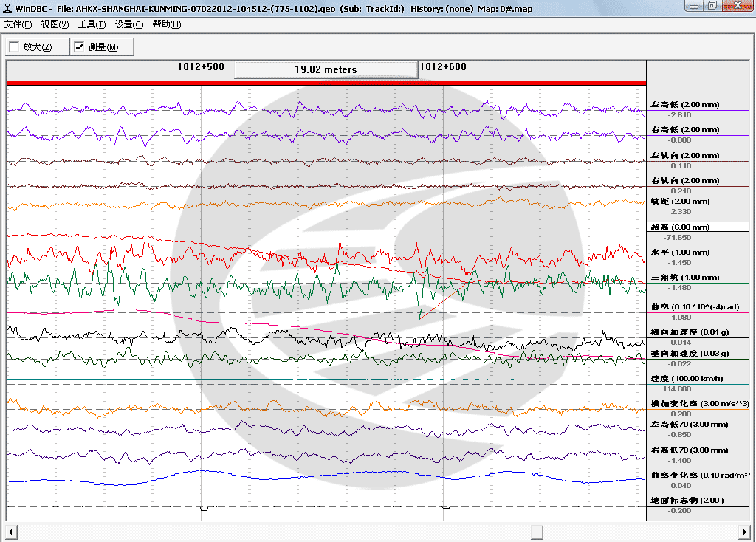The width and height of the screenshot is (756, 542).
Task: Minimize the WinDBC window
Action: pos(694,6)
